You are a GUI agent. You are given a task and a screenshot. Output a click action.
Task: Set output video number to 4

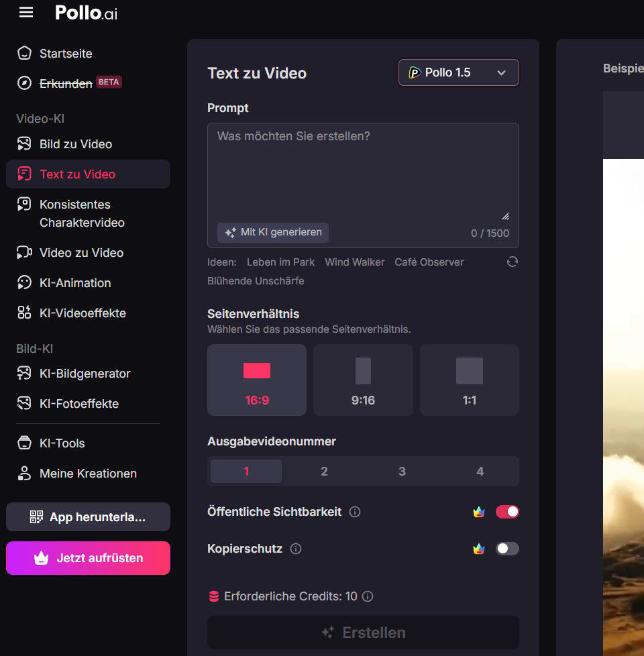(480, 471)
